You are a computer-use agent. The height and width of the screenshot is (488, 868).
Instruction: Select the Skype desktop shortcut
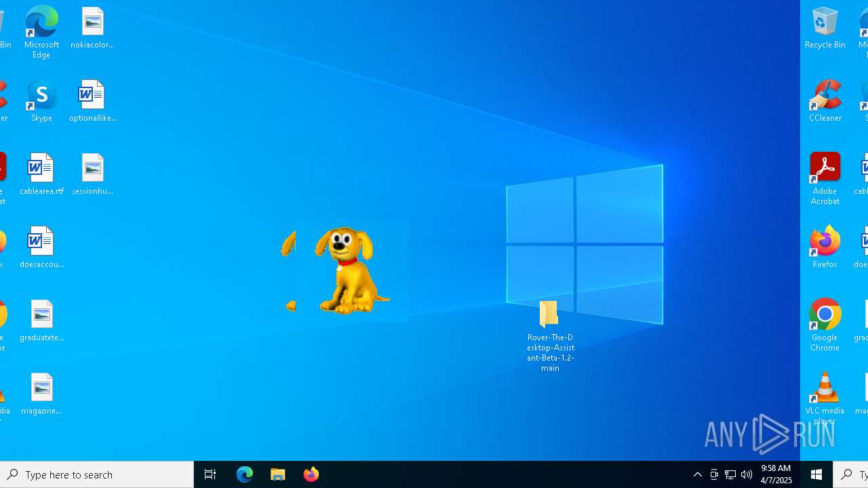(41, 102)
